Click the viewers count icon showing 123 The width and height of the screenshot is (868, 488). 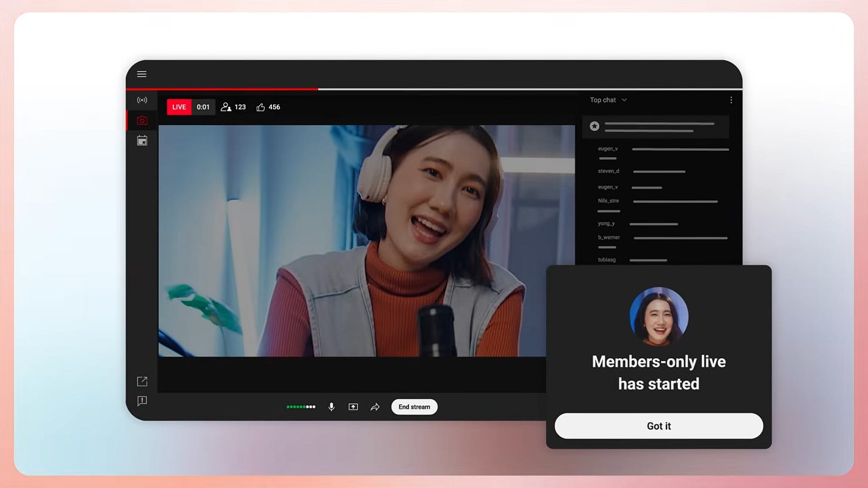pos(226,107)
